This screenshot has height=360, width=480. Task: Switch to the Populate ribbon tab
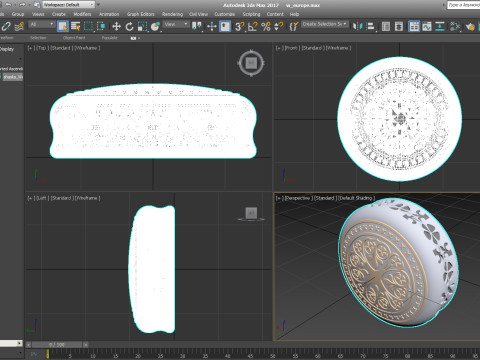(x=110, y=38)
